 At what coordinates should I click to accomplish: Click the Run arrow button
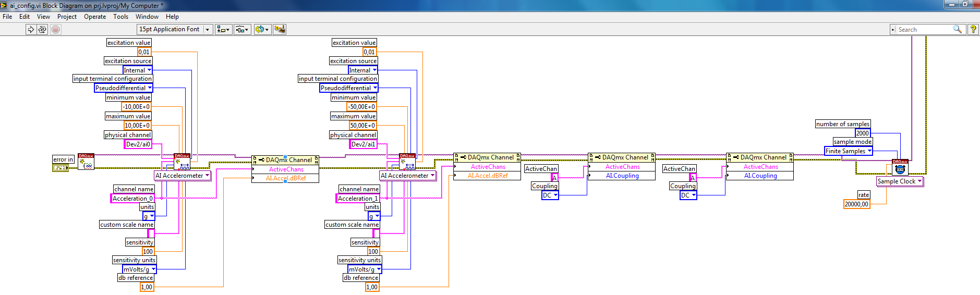point(31,30)
